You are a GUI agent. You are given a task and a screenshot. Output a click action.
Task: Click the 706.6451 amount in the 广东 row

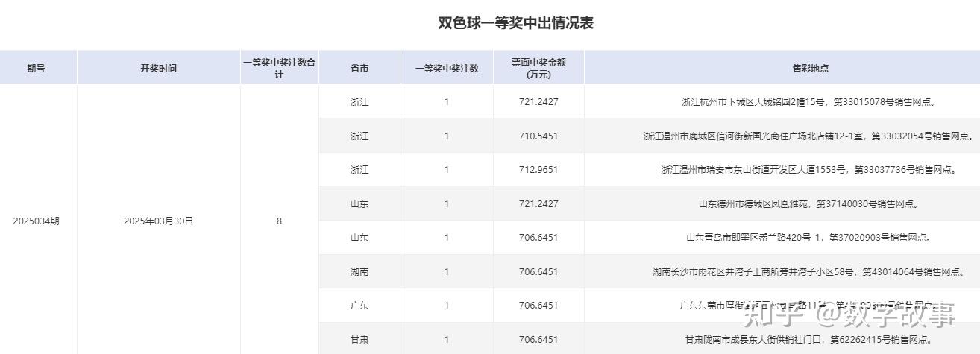click(538, 306)
